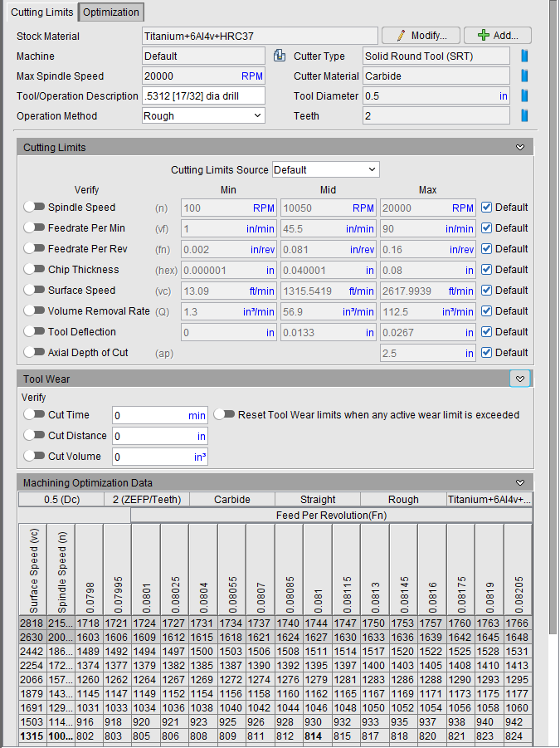Toggle Chip Thickness verify switch
This screenshot has height=748, width=560.
(x=34, y=270)
